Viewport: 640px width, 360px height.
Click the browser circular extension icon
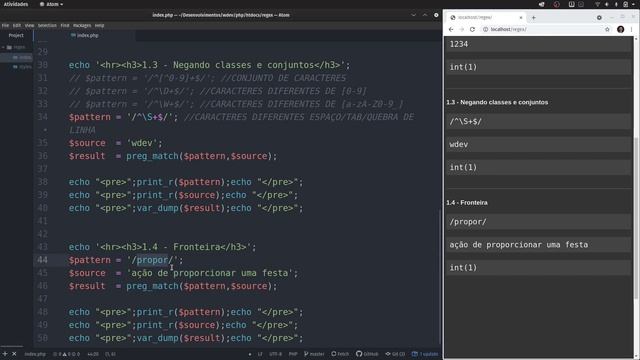coord(599,18)
